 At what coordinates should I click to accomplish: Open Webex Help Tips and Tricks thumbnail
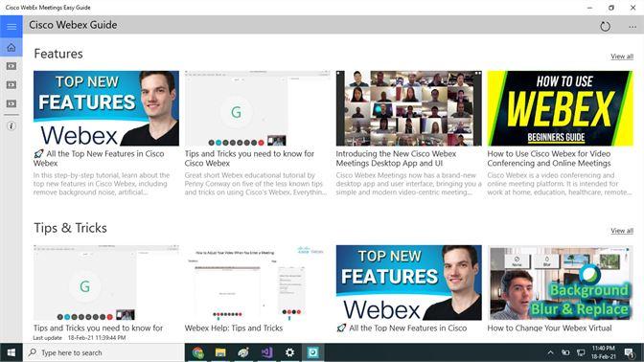coord(257,283)
